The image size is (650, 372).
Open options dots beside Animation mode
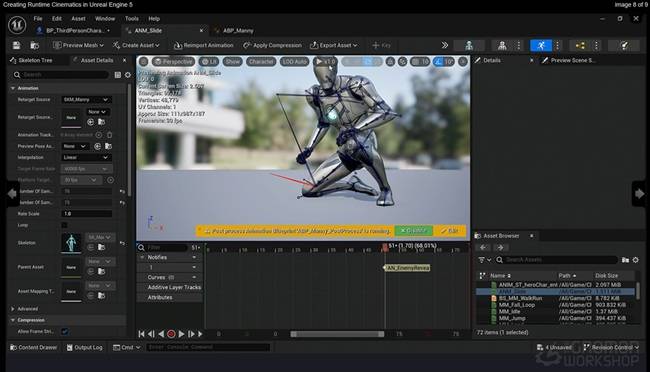(x=558, y=45)
